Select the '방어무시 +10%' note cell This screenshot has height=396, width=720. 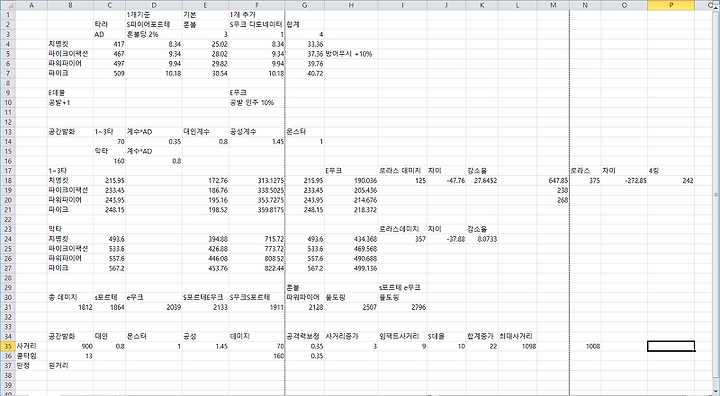pyautogui.click(x=351, y=54)
